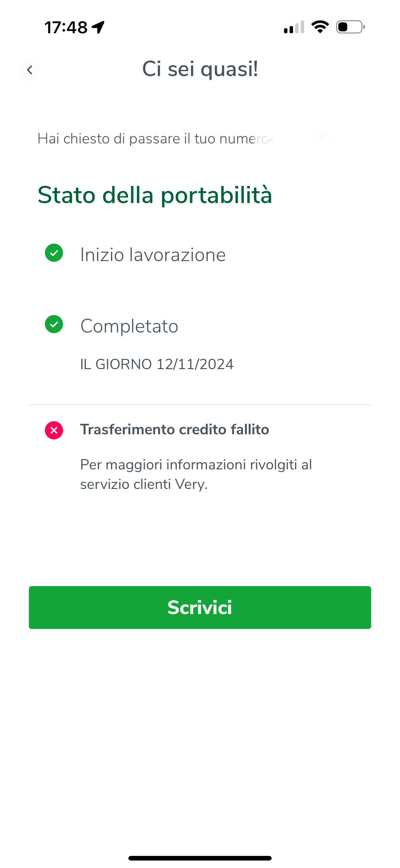Tap the Inizio lavorazione step
The image size is (400, 868).
[153, 254]
